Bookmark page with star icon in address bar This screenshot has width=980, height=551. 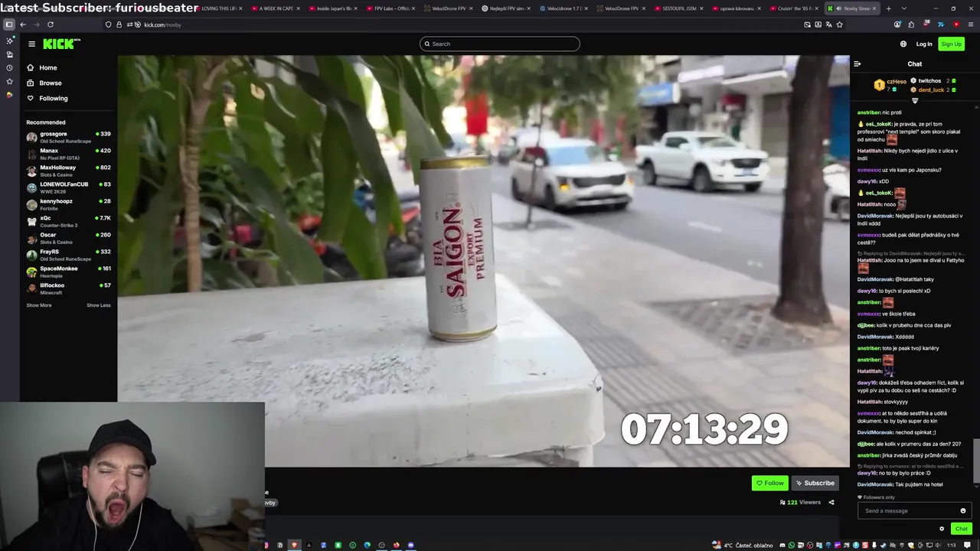tap(839, 24)
